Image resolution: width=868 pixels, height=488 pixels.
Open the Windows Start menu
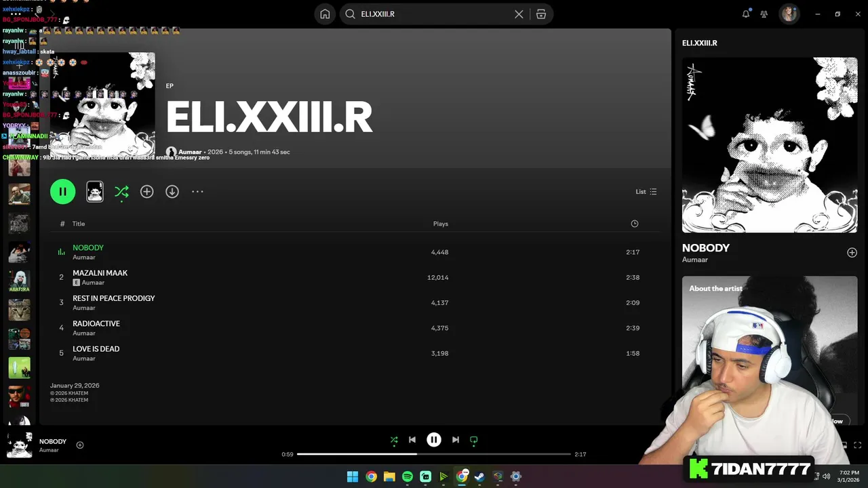pyautogui.click(x=353, y=476)
